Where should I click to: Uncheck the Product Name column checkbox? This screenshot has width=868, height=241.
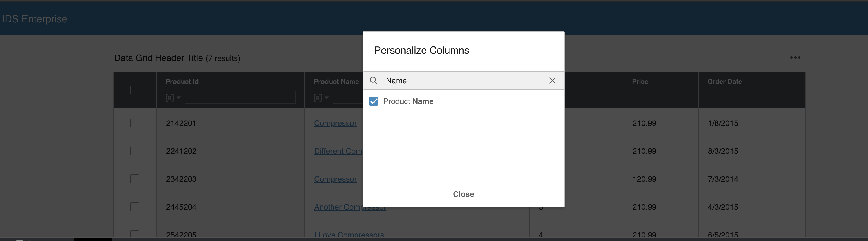click(x=373, y=101)
